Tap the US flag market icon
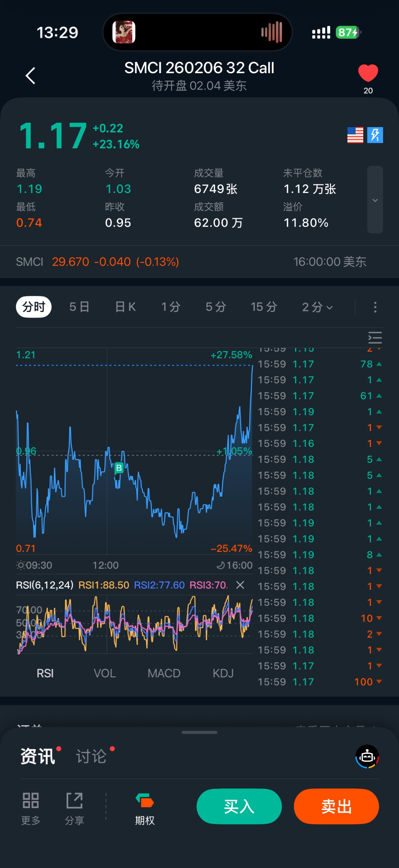Image resolution: width=399 pixels, height=868 pixels. click(355, 135)
